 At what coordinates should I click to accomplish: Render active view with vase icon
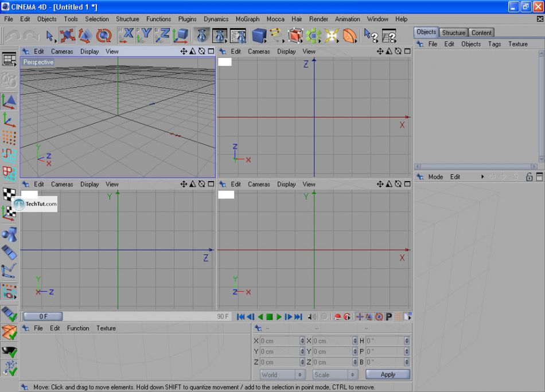pyautogui.click(x=202, y=36)
